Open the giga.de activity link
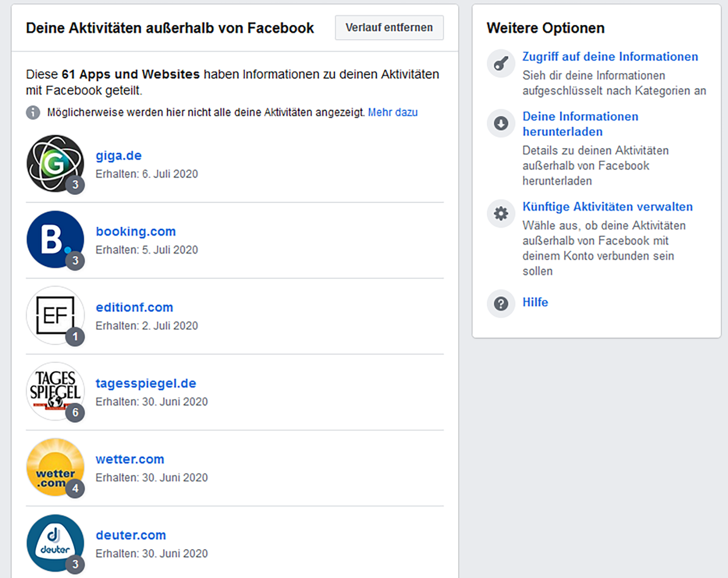728x578 pixels. (118, 156)
